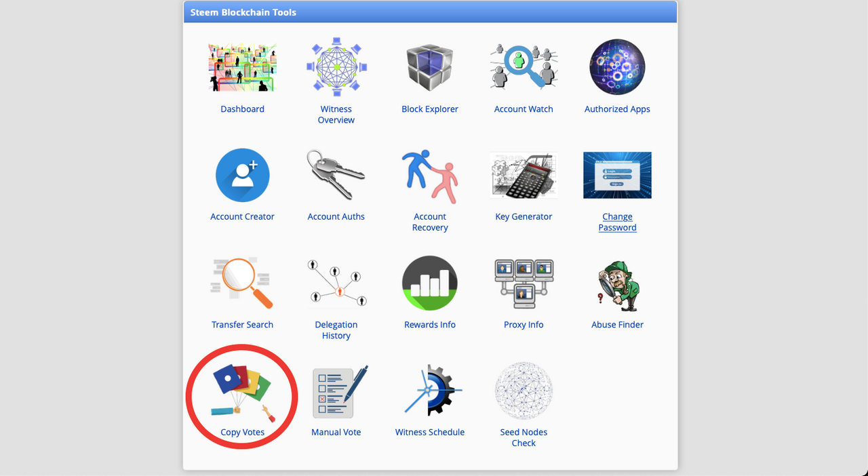Click the Seed Nodes Check text link

(524, 438)
